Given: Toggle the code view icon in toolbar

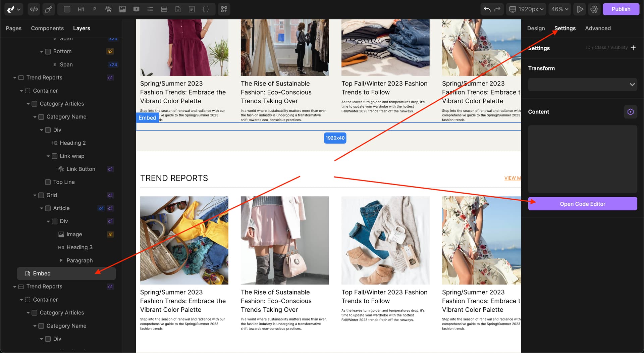Looking at the screenshot, I should [x=34, y=9].
